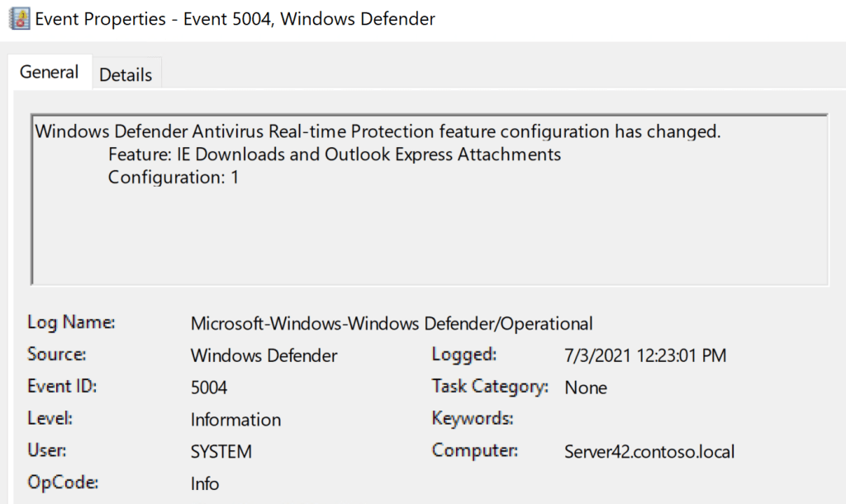
Task: Click the Computer value Server42.contoso.local
Action: point(649,452)
